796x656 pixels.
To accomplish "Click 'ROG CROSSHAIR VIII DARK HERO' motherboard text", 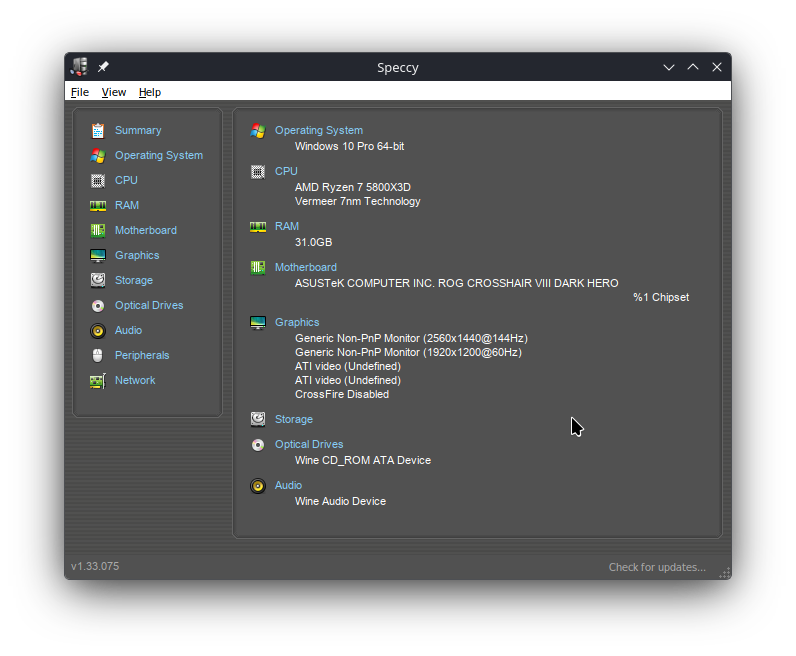I will pos(528,283).
